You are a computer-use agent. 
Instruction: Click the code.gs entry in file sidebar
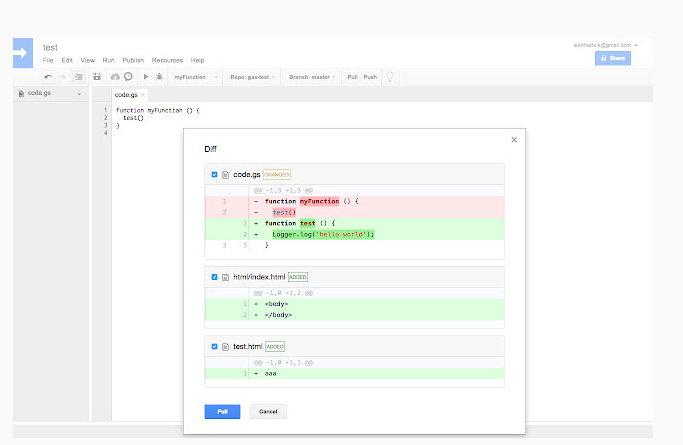[x=50, y=93]
